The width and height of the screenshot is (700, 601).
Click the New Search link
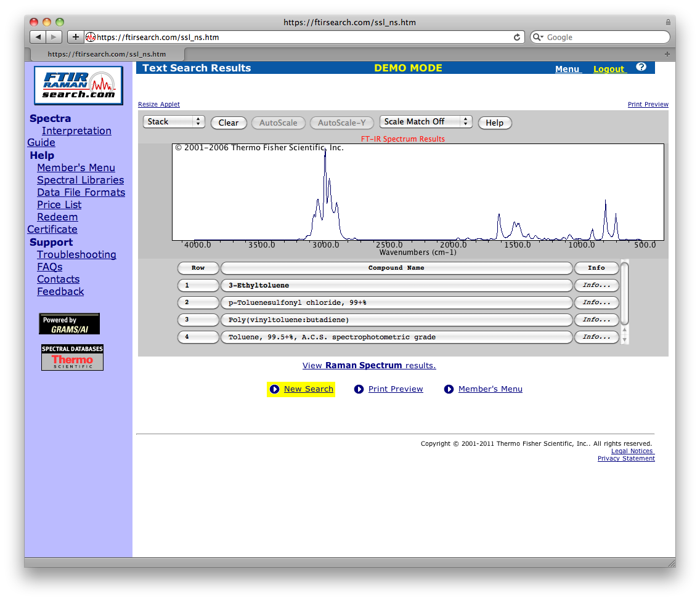(x=309, y=389)
